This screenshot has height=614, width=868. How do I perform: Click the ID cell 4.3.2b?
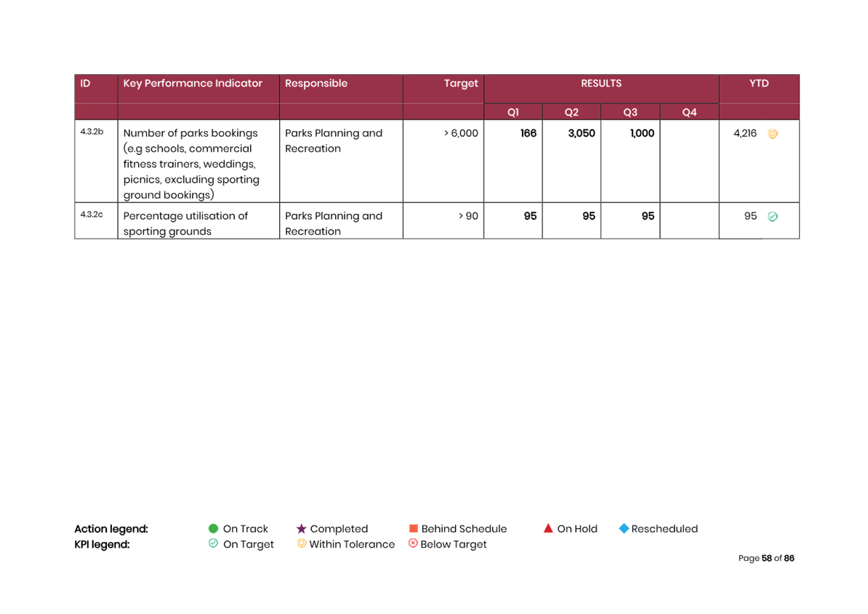click(x=92, y=132)
